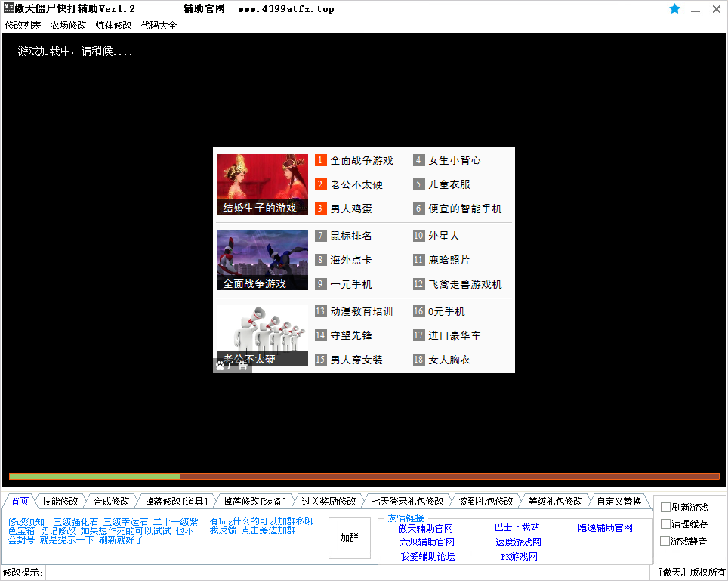Open the 结婚生子的游戏 ad thumbnail
728x581 pixels.
coord(262,184)
